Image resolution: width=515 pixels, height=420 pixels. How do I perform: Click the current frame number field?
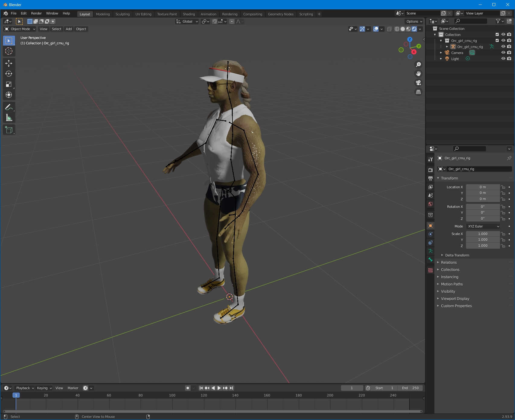click(352, 388)
